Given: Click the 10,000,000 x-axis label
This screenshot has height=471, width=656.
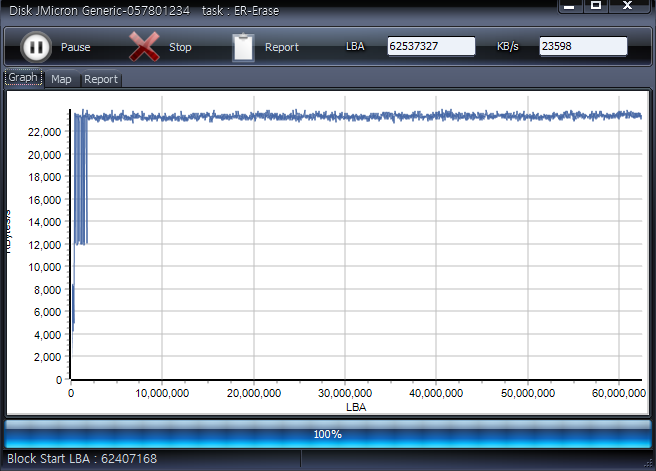Looking at the screenshot, I should (x=162, y=393).
